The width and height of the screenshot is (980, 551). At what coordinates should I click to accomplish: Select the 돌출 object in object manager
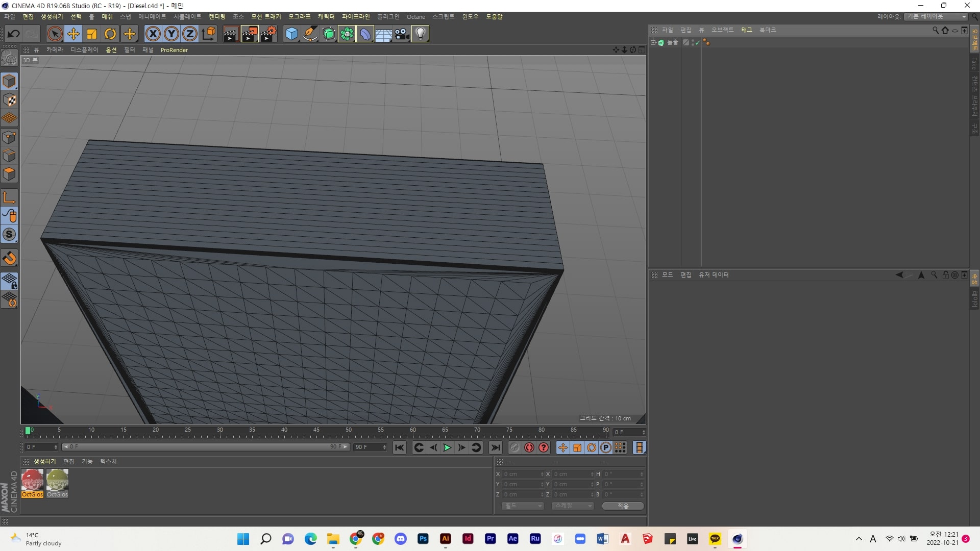673,42
